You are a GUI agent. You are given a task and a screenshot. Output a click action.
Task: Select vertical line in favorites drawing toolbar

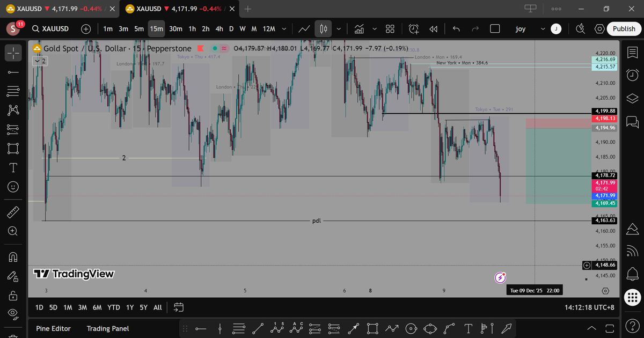coord(221,328)
